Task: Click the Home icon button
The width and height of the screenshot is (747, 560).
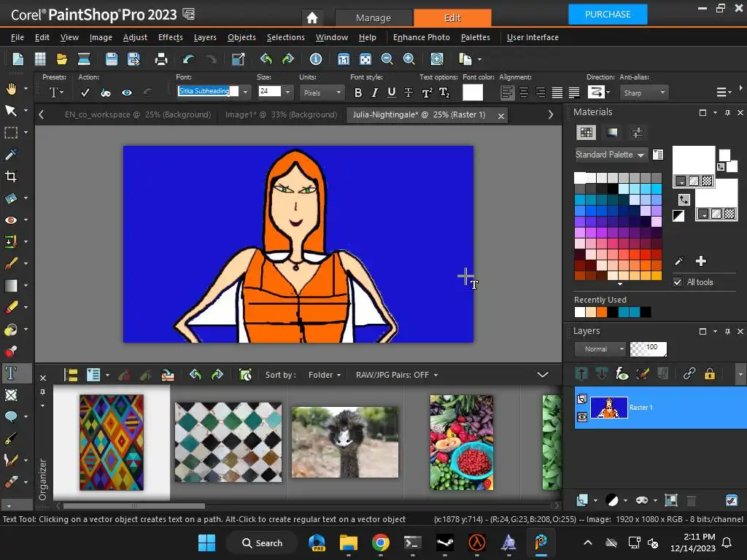Action: (x=312, y=17)
